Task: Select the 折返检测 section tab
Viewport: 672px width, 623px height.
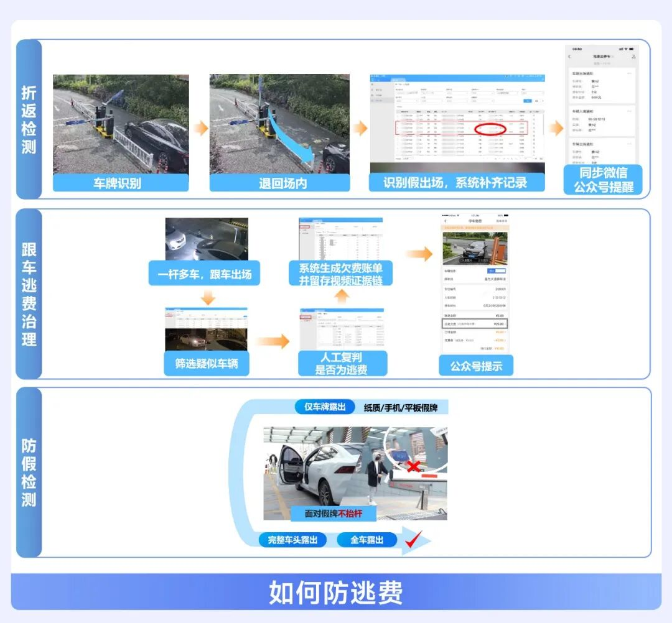Action: pos(29,119)
